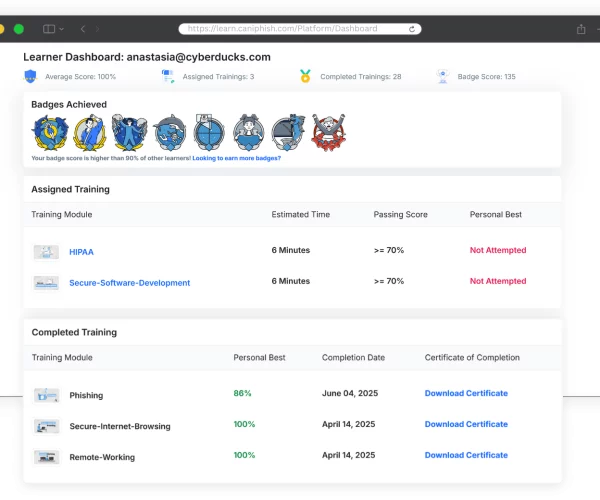The image size is (600, 500).
Task: Click the Completed Trainings medal icon
Action: pyautogui.click(x=305, y=76)
